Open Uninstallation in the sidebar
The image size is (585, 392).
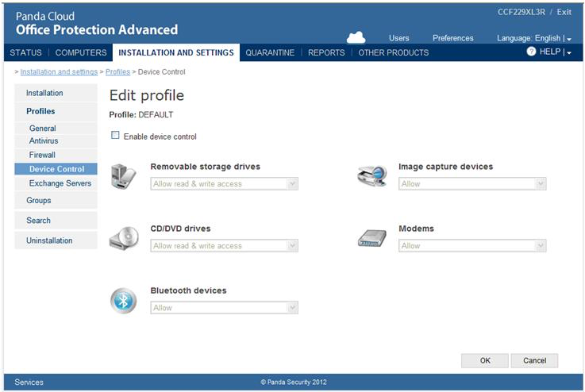56,240
